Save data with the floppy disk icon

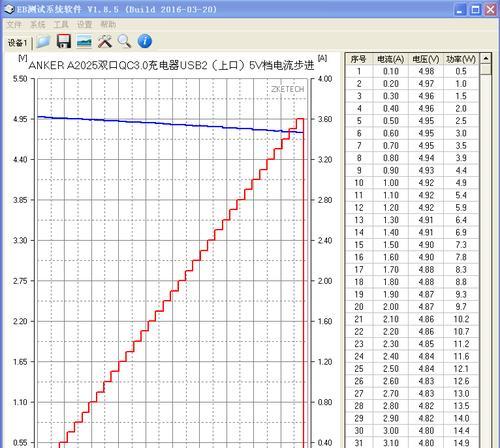click(x=64, y=41)
